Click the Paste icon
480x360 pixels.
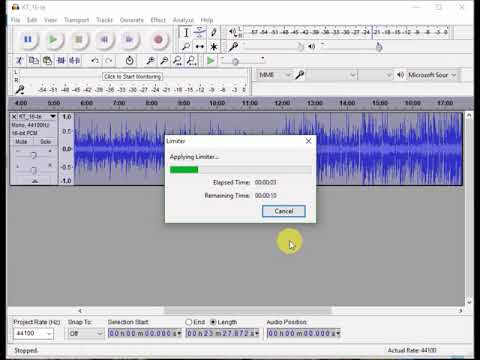[47, 61]
